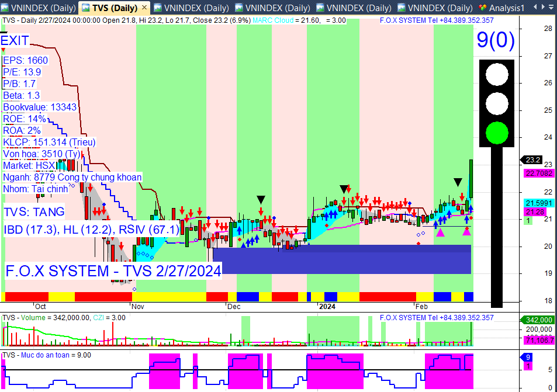The width and height of the screenshot is (557, 392).
Task: Click the CZI = 3.00 indicator label
Action: point(109,318)
